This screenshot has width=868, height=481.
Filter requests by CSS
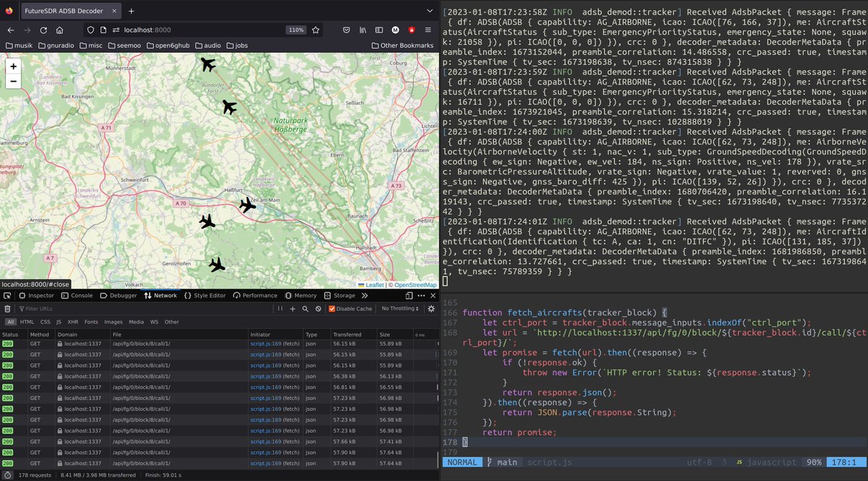pos(44,322)
